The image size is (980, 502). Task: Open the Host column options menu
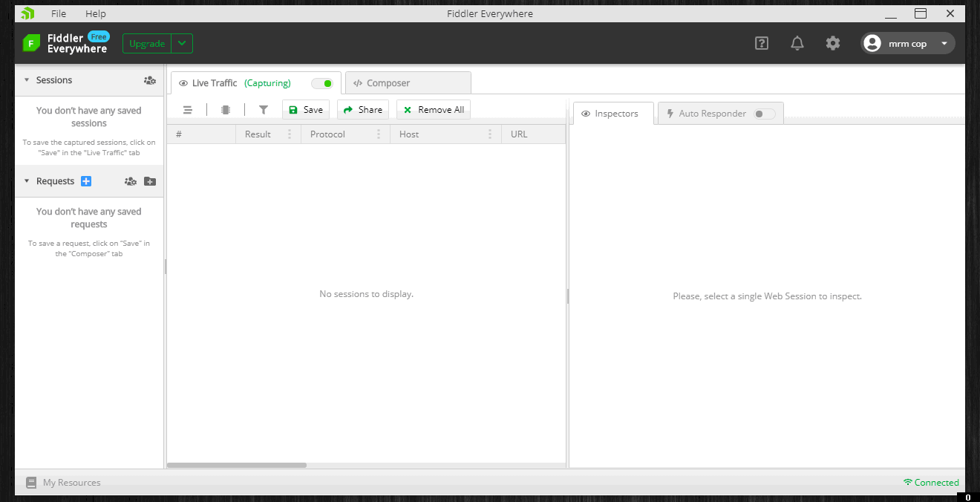point(490,134)
